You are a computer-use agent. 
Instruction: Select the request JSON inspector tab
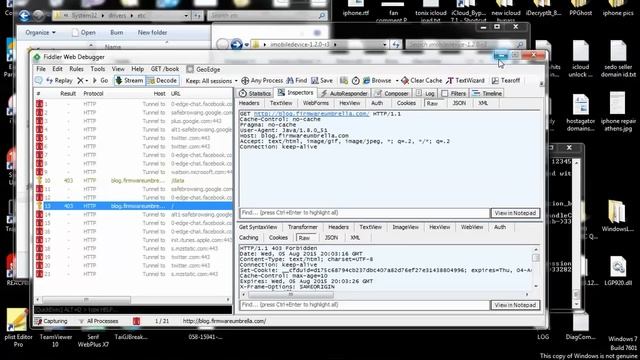pyautogui.click(x=459, y=103)
